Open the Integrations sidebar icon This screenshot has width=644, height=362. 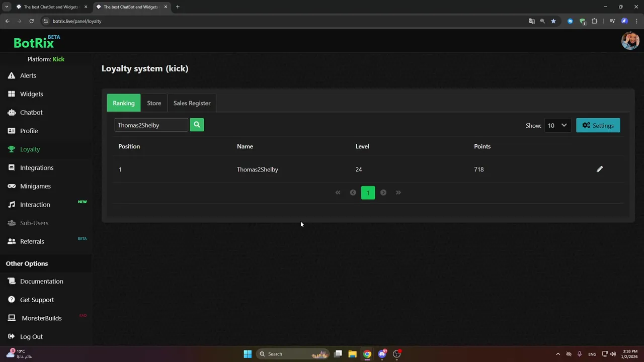(11, 168)
